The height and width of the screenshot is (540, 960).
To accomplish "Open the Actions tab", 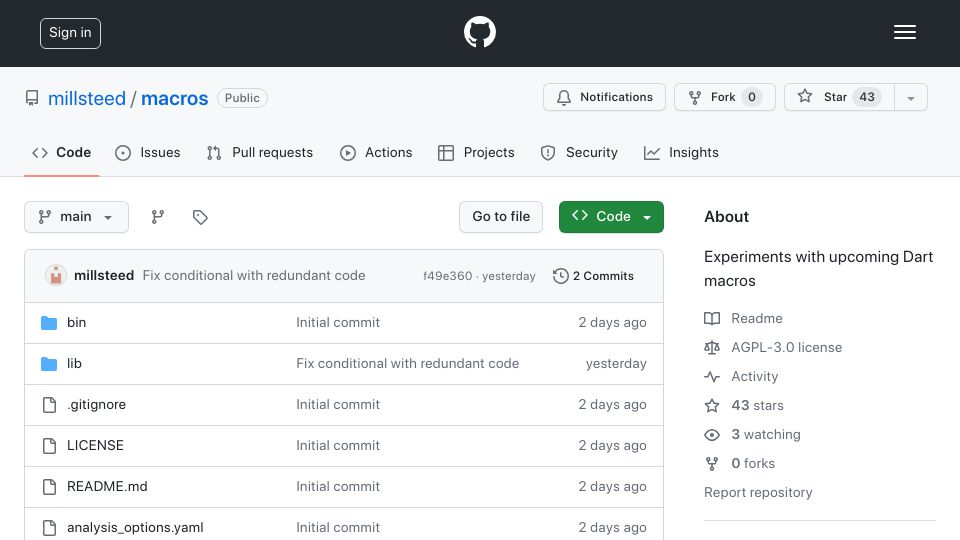I will point(376,152).
